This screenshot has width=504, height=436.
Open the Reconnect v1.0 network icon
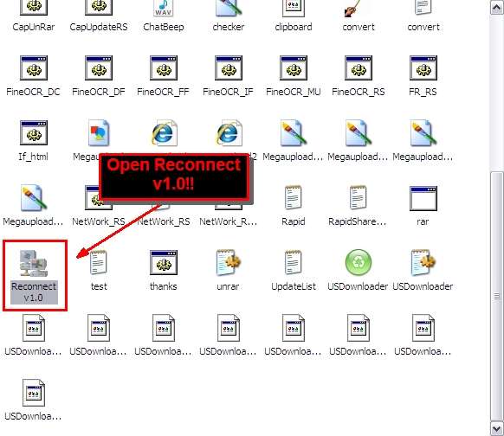[x=34, y=263]
